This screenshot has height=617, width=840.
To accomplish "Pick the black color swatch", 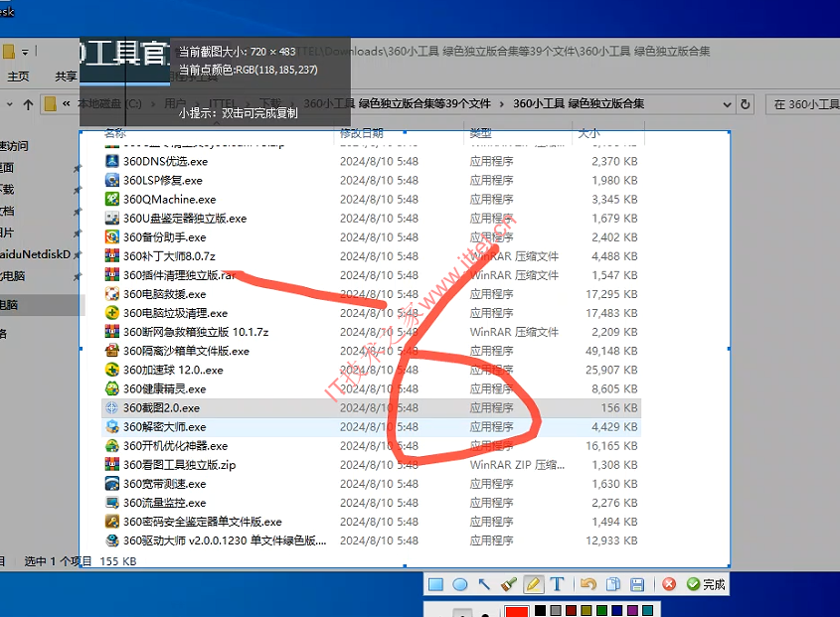I will 540,610.
